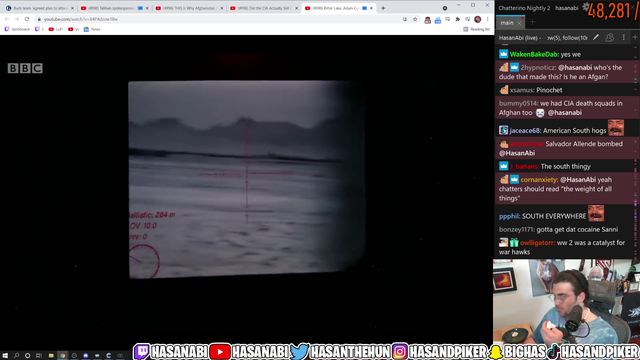Open the blue extension icon in toolbar
The width and height of the screenshot is (640, 360).
point(438,20)
